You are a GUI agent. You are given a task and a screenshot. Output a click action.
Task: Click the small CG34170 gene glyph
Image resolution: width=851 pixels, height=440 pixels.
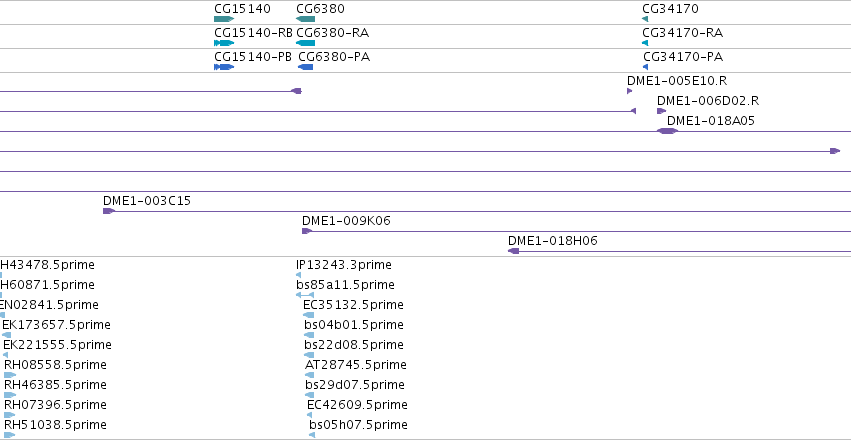coord(645,19)
